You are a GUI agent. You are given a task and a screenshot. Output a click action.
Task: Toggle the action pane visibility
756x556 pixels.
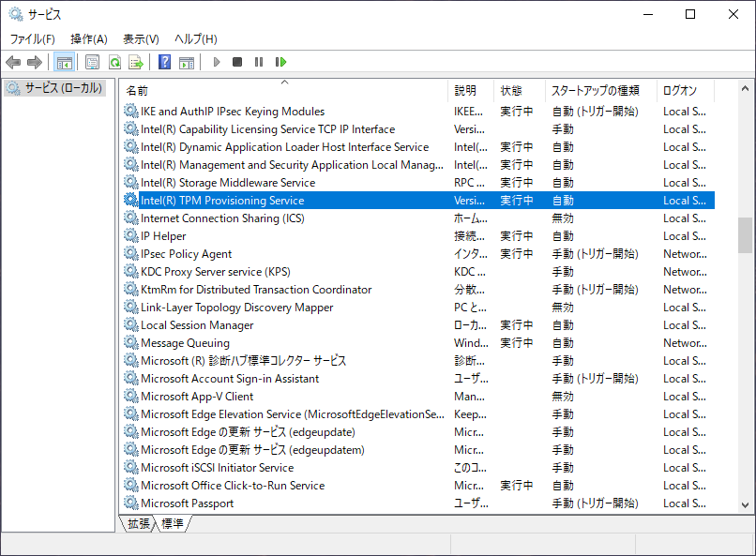(185, 62)
